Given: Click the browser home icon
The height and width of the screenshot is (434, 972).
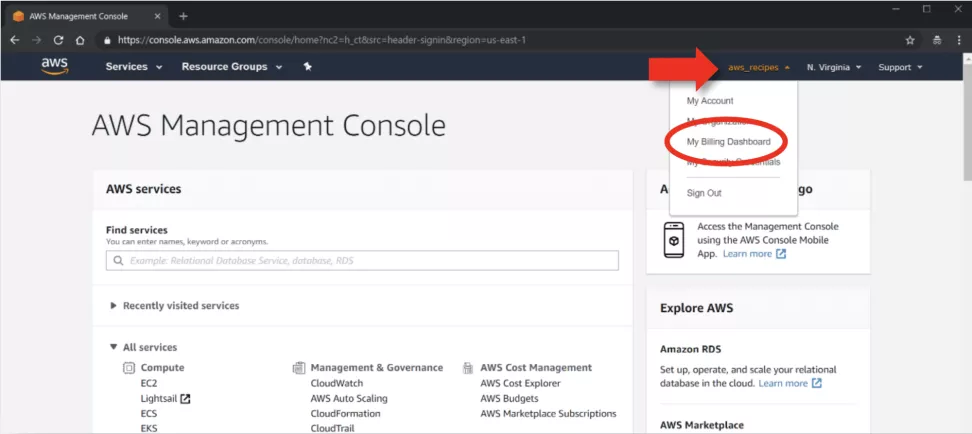Looking at the screenshot, I should pyautogui.click(x=80, y=40).
